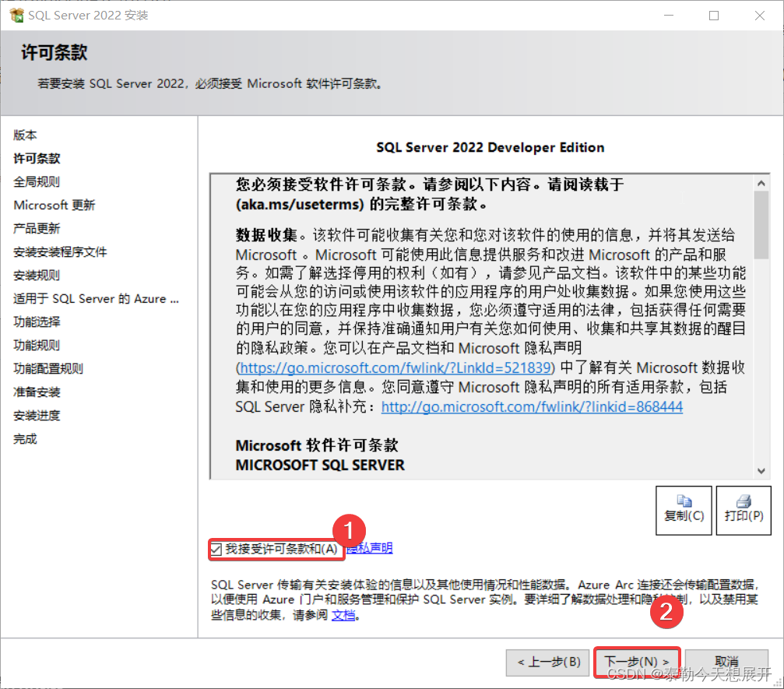Viewport: 784px width, 689px height.
Task: Open the documentation (文档) link
Action: pyautogui.click(x=343, y=614)
